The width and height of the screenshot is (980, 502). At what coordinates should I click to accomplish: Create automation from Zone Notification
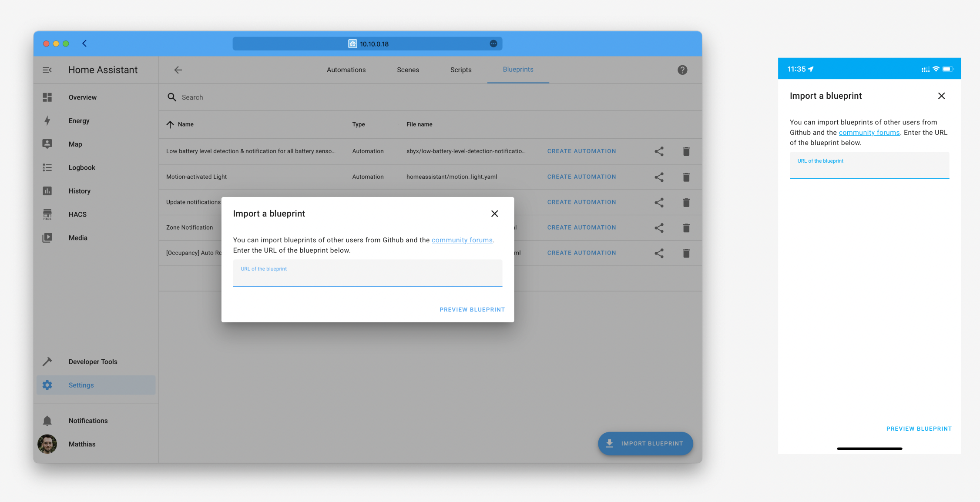pyautogui.click(x=581, y=228)
